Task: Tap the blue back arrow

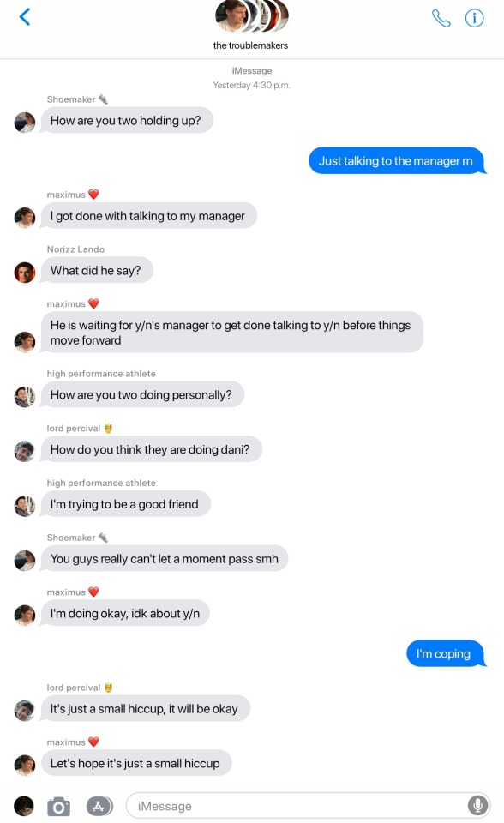Action: [25, 17]
